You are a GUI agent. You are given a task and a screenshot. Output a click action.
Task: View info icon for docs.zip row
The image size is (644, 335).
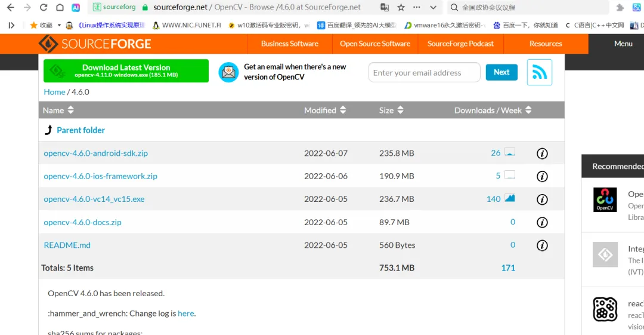click(x=542, y=222)
